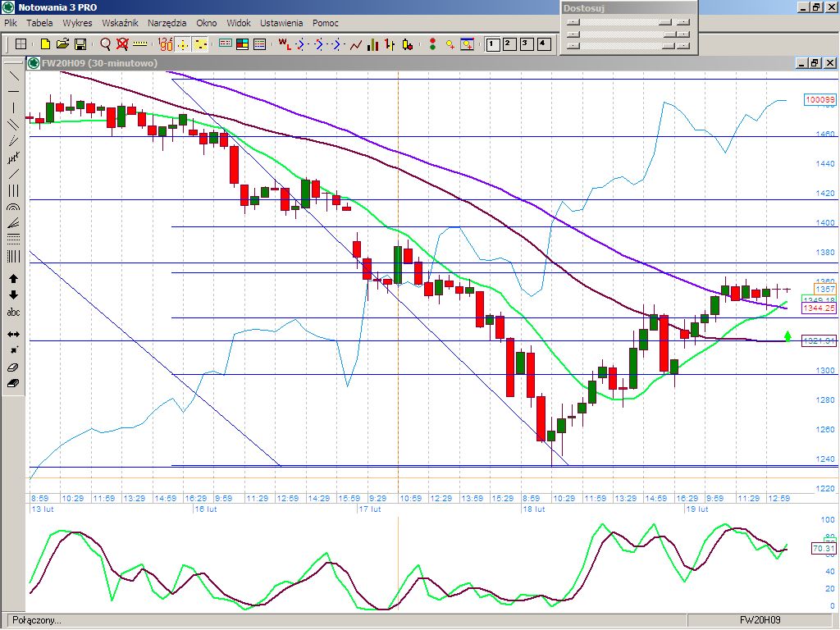Select the dark erase-all tool
The image size is (840, 630).
pos(13,384)
